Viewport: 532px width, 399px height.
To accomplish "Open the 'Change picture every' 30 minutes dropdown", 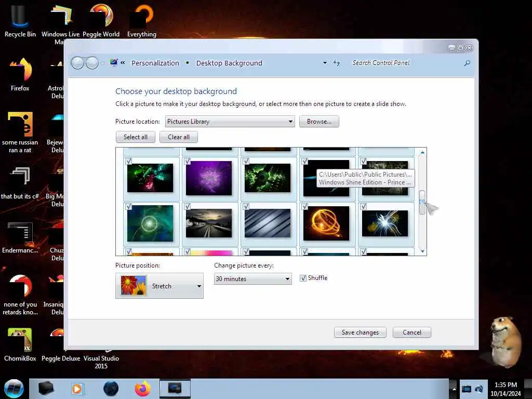I will (253, 279).
